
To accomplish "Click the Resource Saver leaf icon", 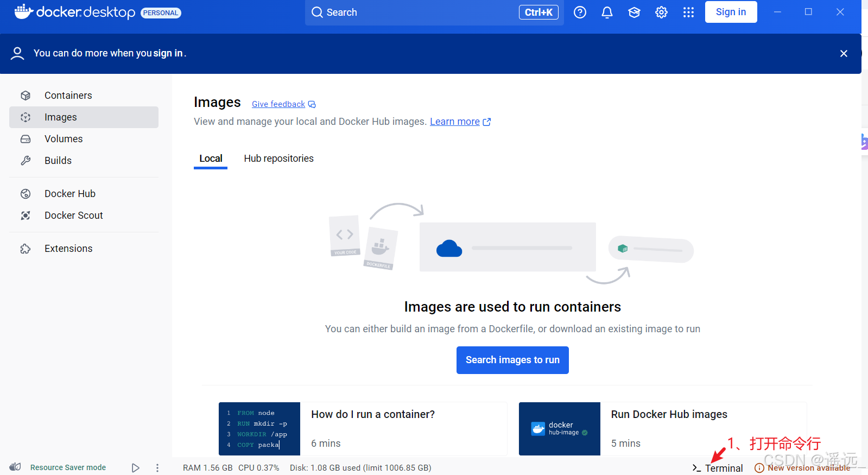I will tap(15, 467).
